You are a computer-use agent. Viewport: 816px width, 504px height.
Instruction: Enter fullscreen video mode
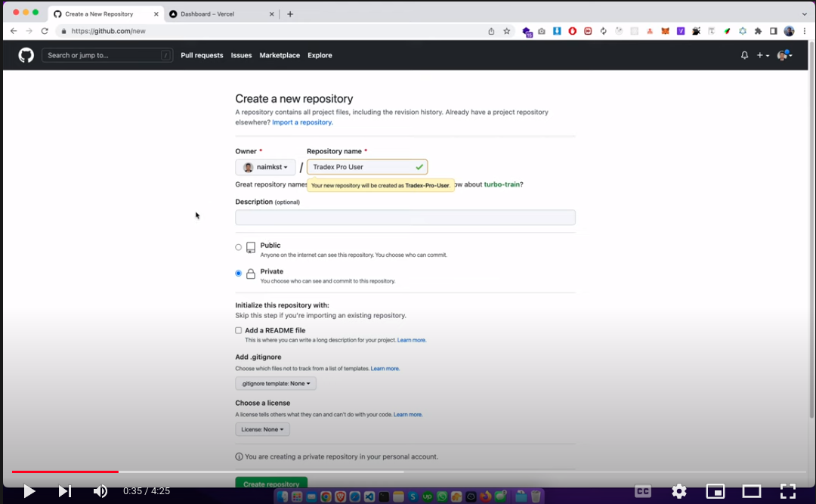coord(788,491)
